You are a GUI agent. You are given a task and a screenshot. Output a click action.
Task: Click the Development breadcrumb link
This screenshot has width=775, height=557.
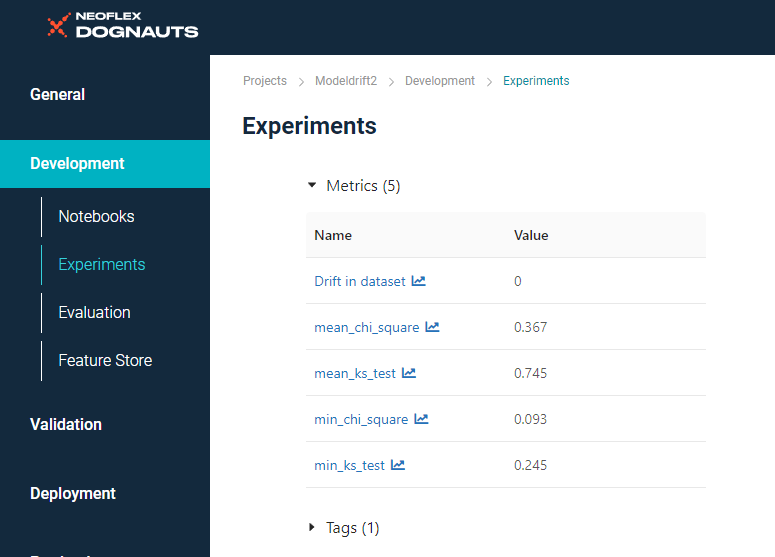440,81
